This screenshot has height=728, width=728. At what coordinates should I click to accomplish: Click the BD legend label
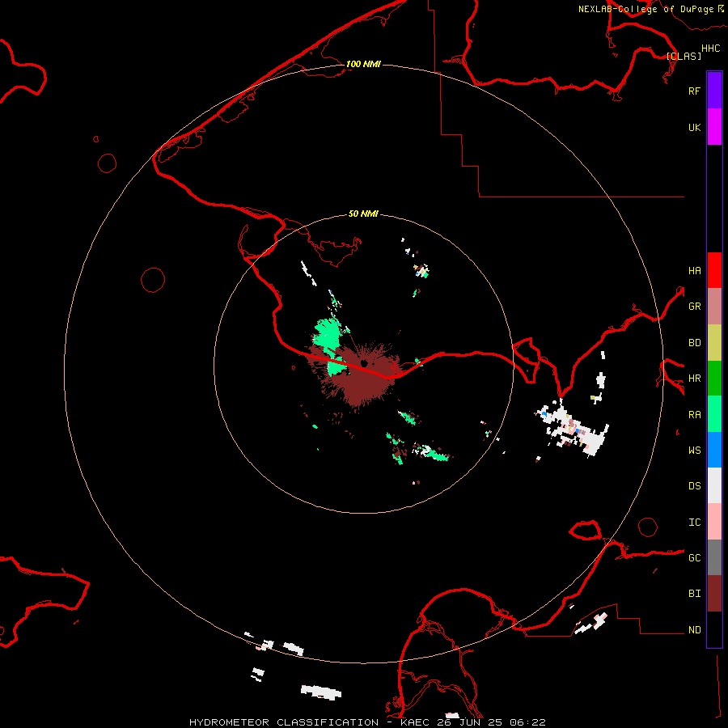[695, 343]
